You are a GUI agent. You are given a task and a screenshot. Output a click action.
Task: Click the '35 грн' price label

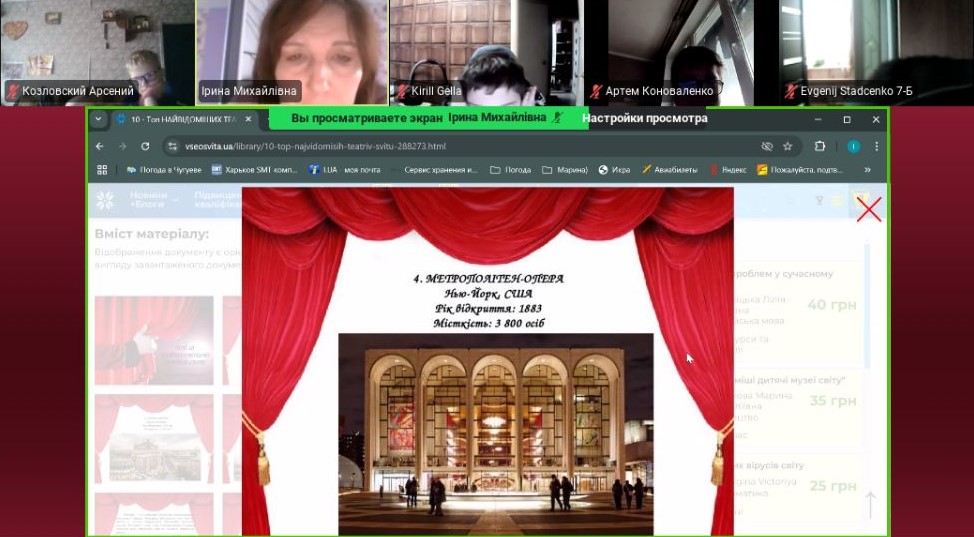(832, 401)
